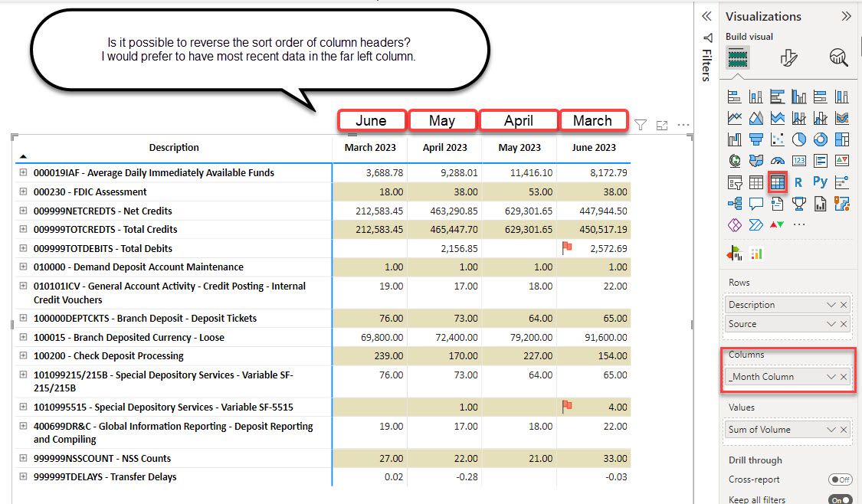Choose the Table visual
Viewport: 862px width, 504px height.
tap(756, 182)
